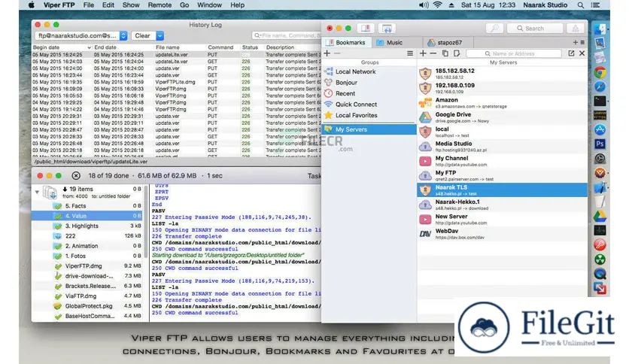The width and height of the screenshot is (629, 364).
Task: Open the Window menu
Action: (209, 5)
